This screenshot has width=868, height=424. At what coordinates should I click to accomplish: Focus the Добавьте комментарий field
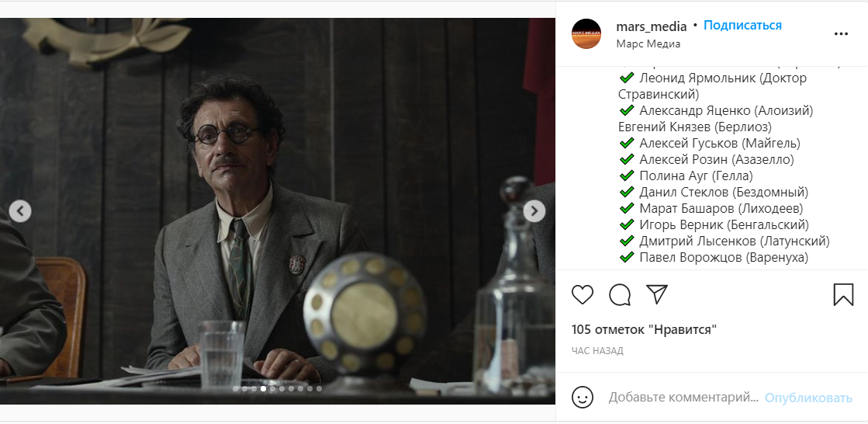tap(683, 398)
